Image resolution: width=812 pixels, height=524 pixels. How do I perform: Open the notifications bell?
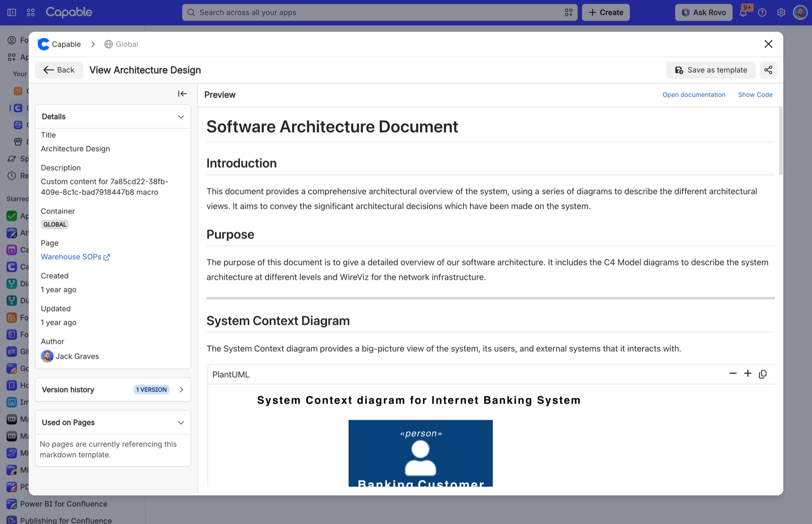743,13
